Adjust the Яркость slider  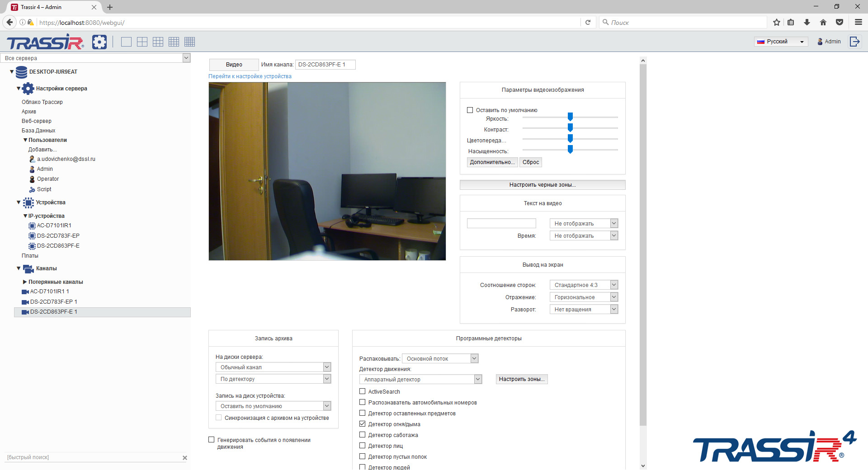point(571,116)
